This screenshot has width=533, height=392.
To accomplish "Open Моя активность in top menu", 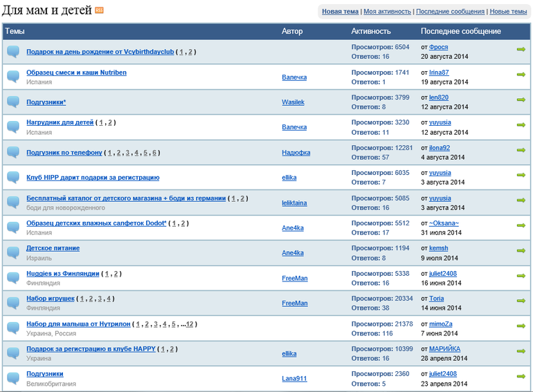I will click(387, 12).
